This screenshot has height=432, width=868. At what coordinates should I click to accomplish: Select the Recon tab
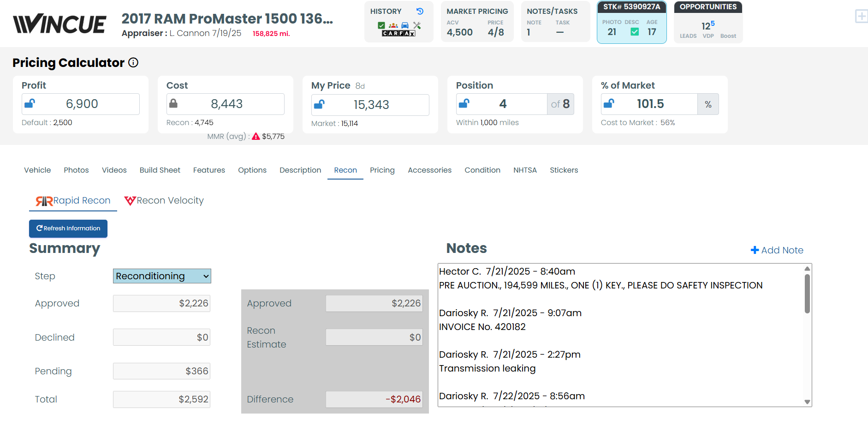coord(345,170)
